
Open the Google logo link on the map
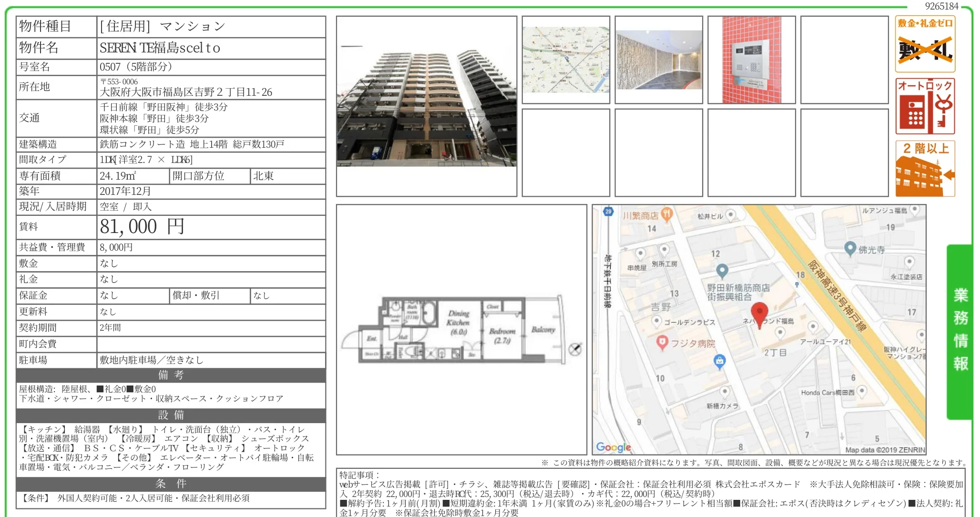point(614,446)
